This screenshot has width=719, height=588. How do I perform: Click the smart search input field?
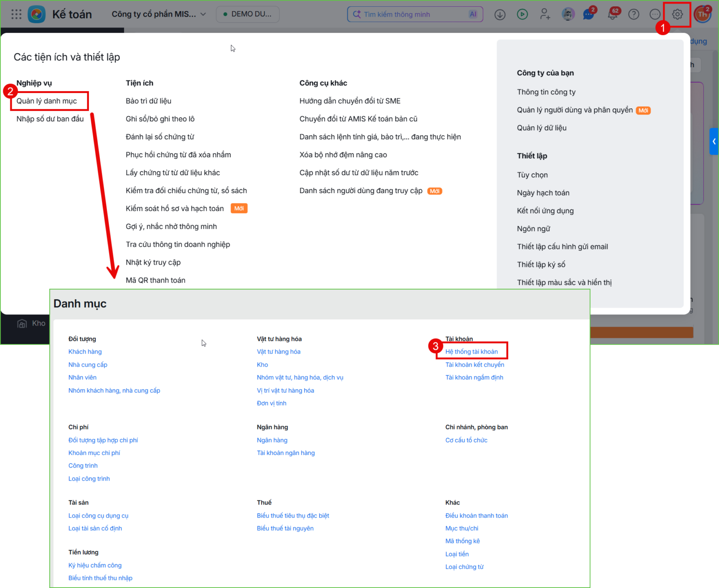pos(415,14)
